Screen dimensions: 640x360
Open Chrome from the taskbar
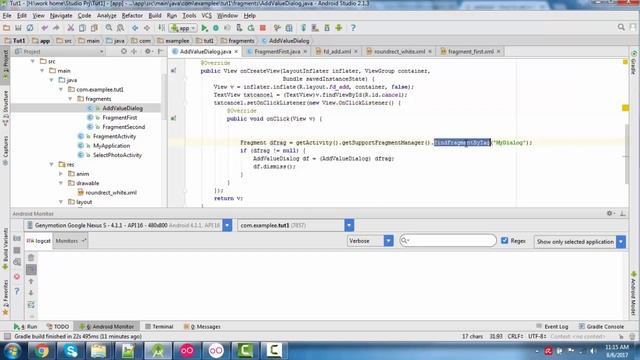[x=41, y=351]
